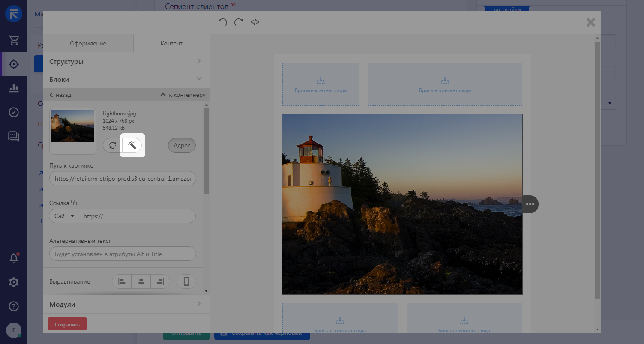This screenshot has height=344, width=644.
Task: Align image to the right
Action: click(x=160, y=281)
